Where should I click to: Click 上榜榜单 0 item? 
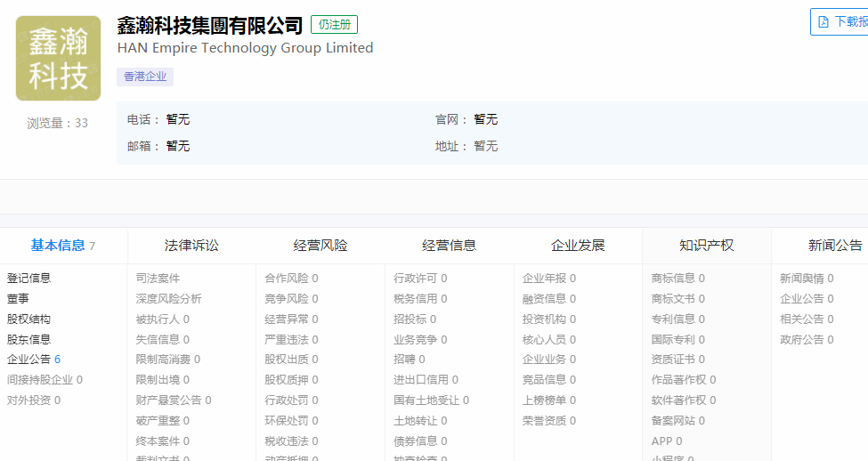point(549,400)
